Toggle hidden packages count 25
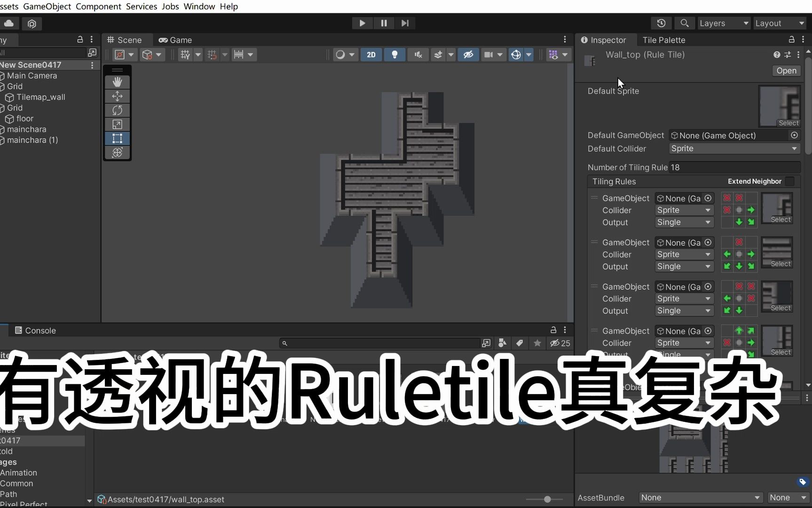 (x=560, y=343)
